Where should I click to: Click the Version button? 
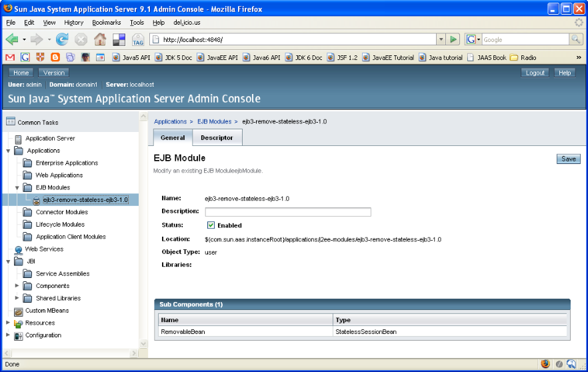[x=53, y=73]
